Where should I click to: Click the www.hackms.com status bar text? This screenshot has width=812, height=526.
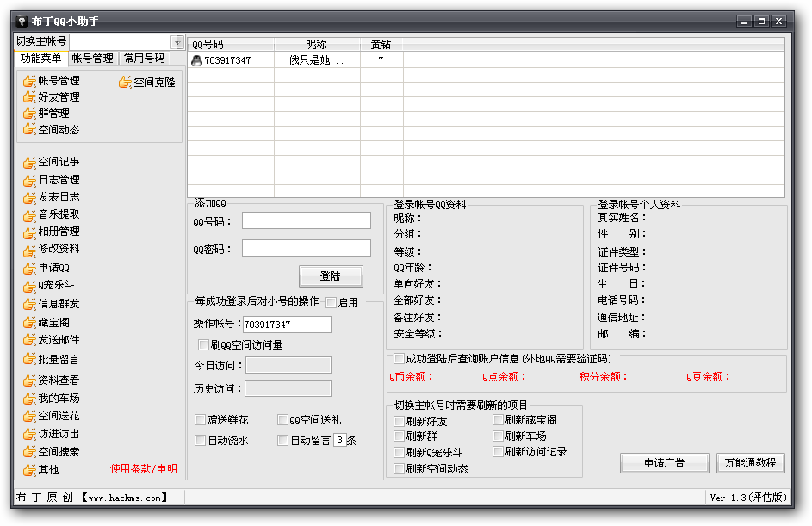coord(124,498)
